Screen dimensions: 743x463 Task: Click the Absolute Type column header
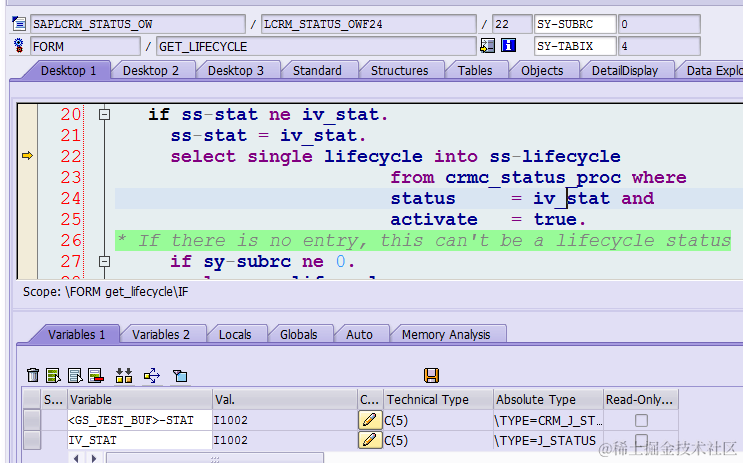click(548, 399)
